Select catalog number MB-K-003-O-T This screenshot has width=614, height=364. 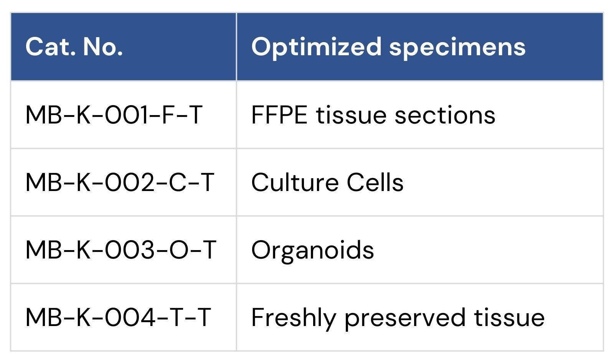coord(121,250)
